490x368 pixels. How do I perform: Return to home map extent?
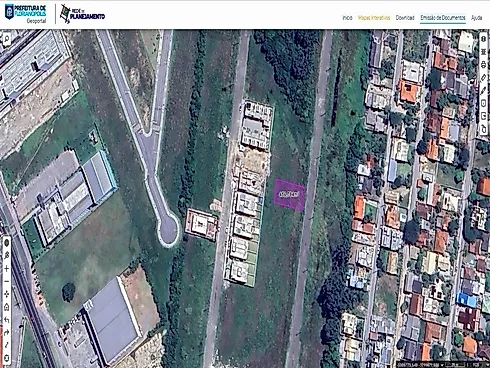(x=6, y=307)
